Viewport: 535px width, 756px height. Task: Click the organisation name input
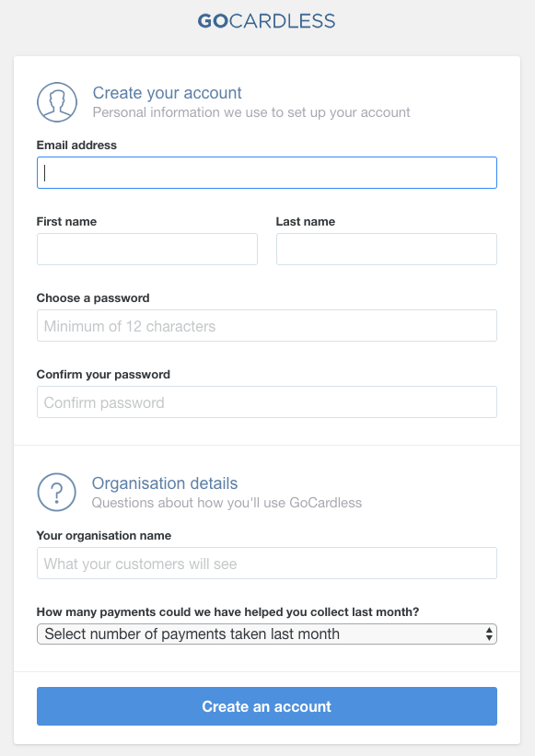pyautogui.click(x=266, y=564)
